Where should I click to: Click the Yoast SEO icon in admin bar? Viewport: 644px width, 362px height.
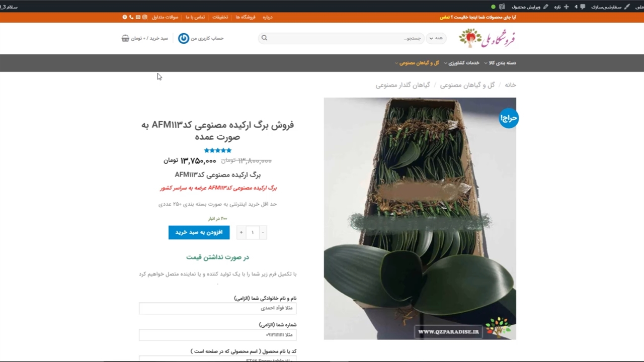click(502, 7)
